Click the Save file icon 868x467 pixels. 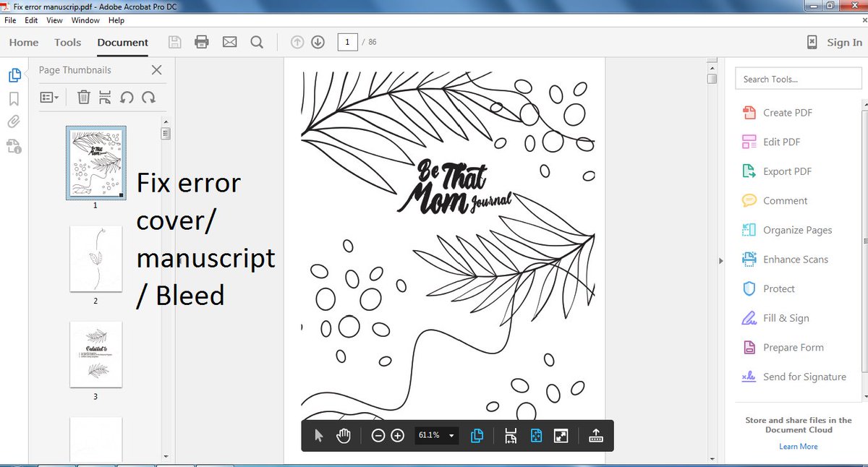pos(174,42)
